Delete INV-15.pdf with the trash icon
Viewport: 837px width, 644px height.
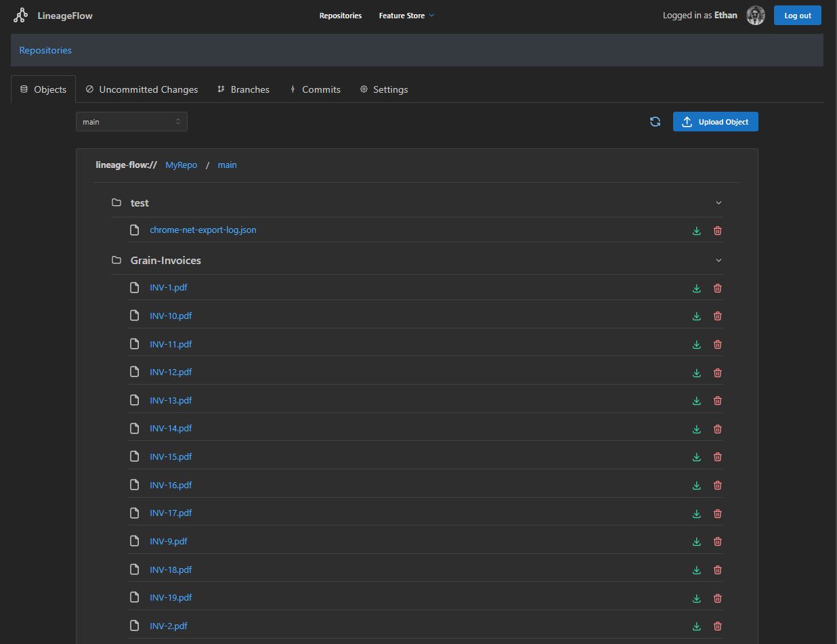tap(717, 457)
